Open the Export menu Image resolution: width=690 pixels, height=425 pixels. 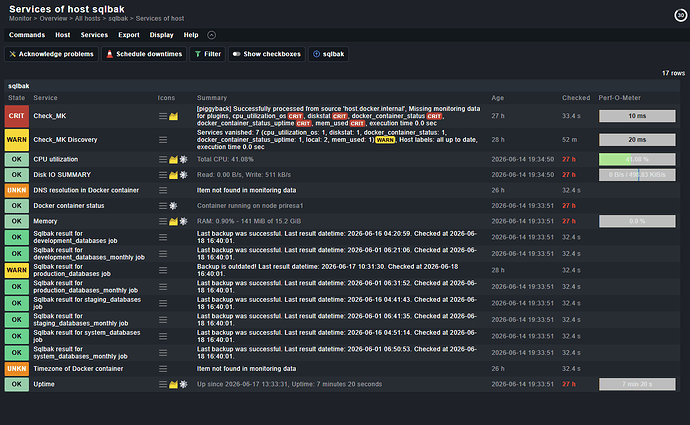(128, 35)
